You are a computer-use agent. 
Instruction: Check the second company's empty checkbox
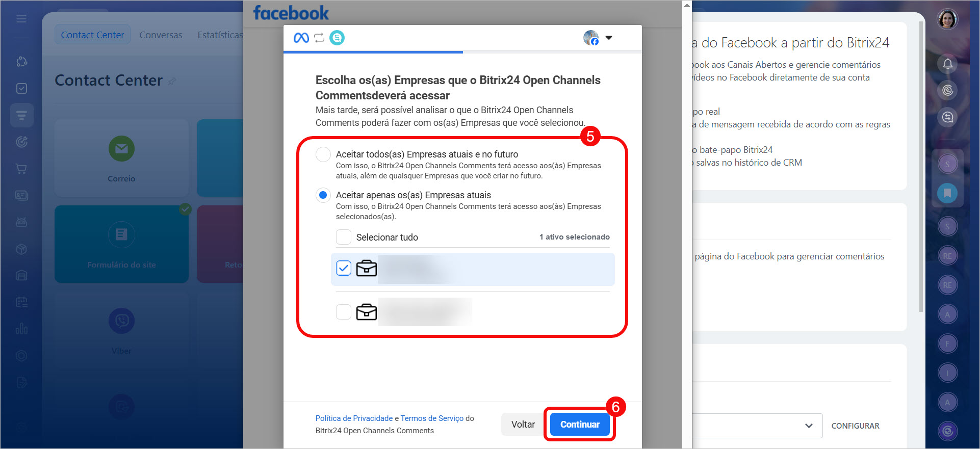[344, 311]
